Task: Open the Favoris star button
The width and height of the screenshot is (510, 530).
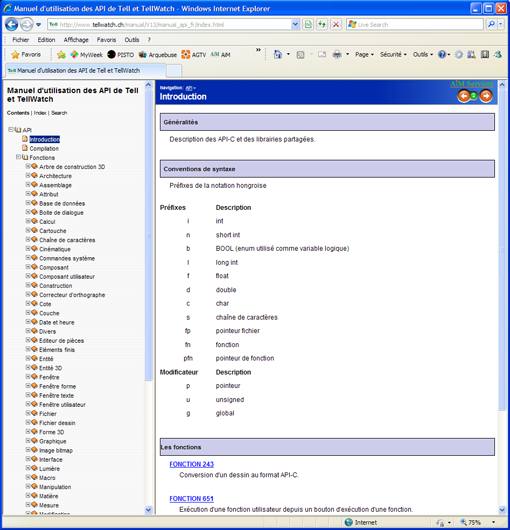Action: pos(26,54)
